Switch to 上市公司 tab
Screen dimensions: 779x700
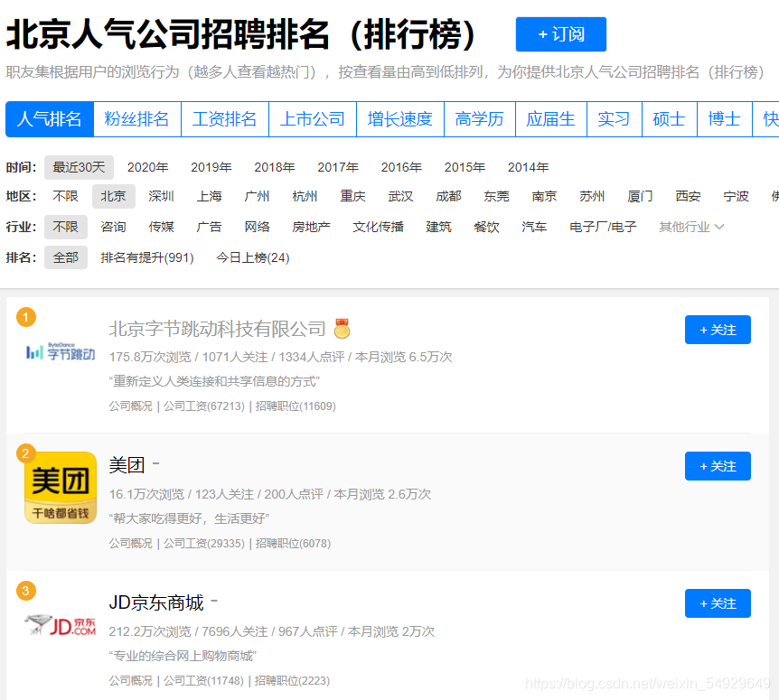pyautogui.click(x=313, y=119)
